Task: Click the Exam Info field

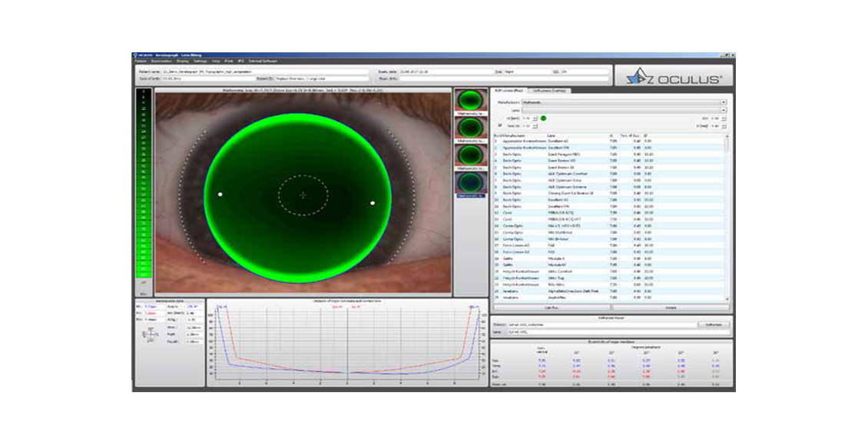Action: (x=505, y=79)
